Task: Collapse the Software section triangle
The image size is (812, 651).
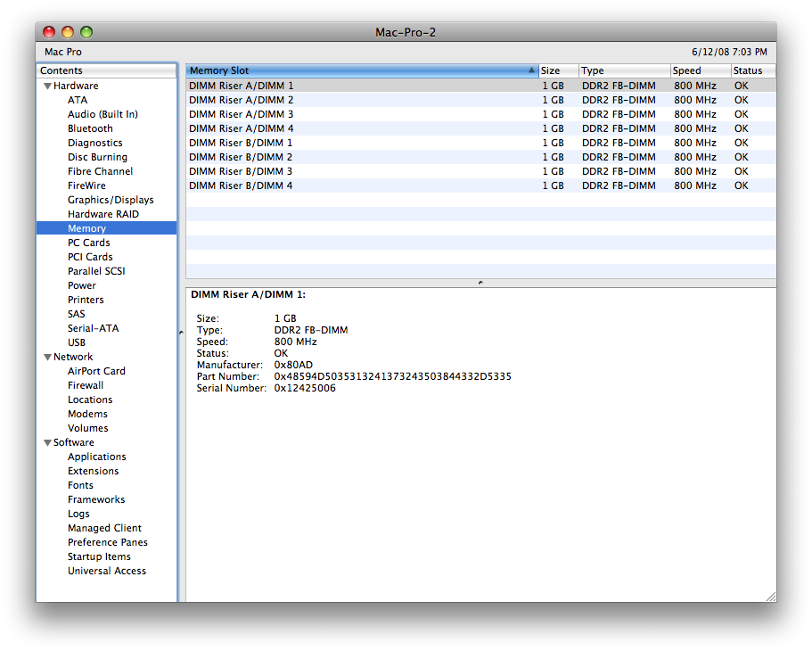Action: (47, 442)
